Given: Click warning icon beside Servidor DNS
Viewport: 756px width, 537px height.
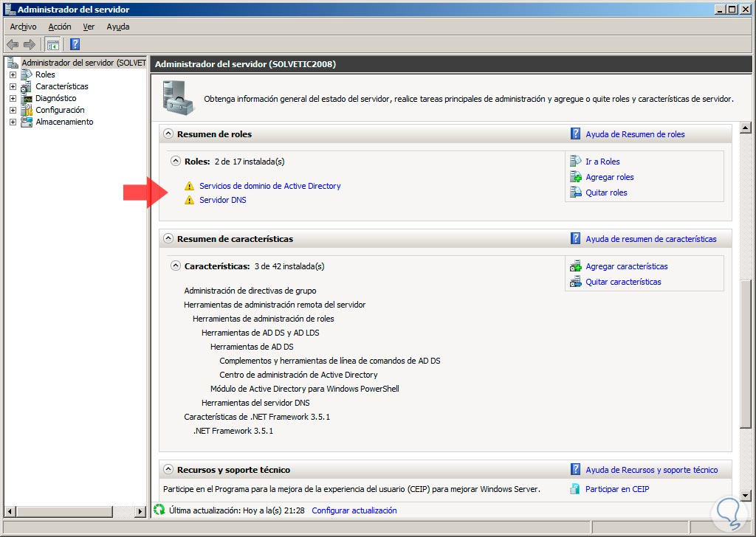Looking at the screenshot, I should point(190,200).
